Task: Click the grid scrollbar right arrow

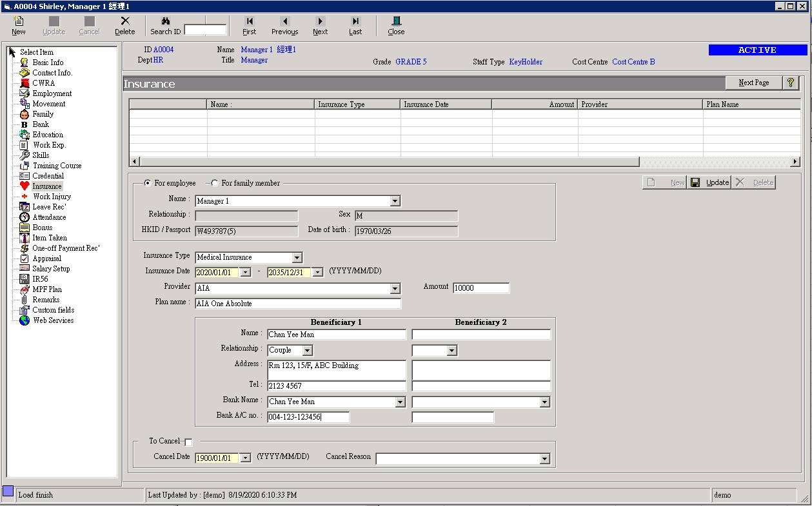Action: [795, 162]
